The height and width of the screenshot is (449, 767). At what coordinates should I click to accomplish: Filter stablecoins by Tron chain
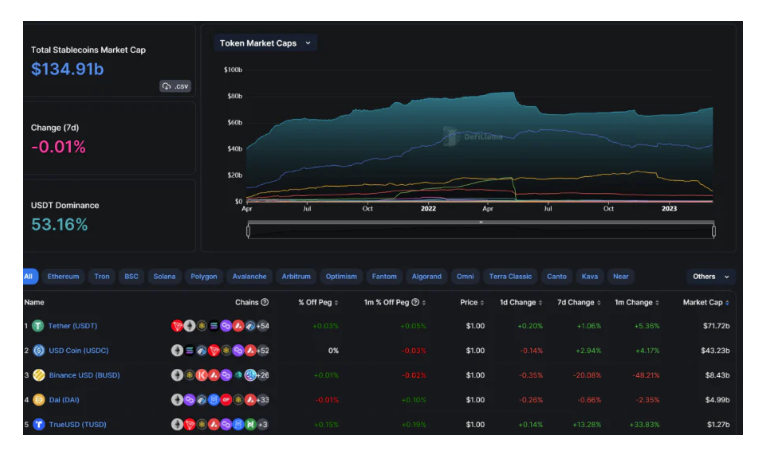click(102, 276)
